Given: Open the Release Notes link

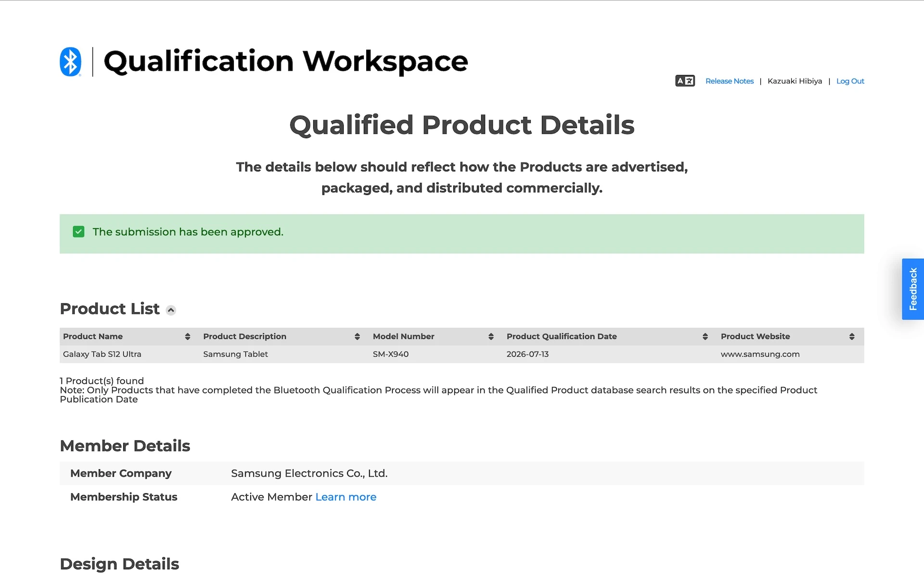Looking at the screenshot, I should 729,81.
